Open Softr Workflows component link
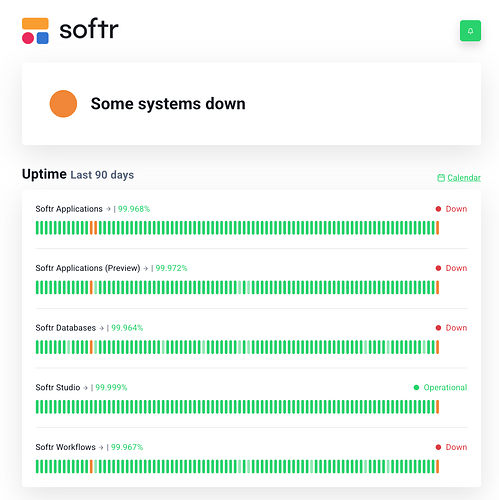 [65, 447]
